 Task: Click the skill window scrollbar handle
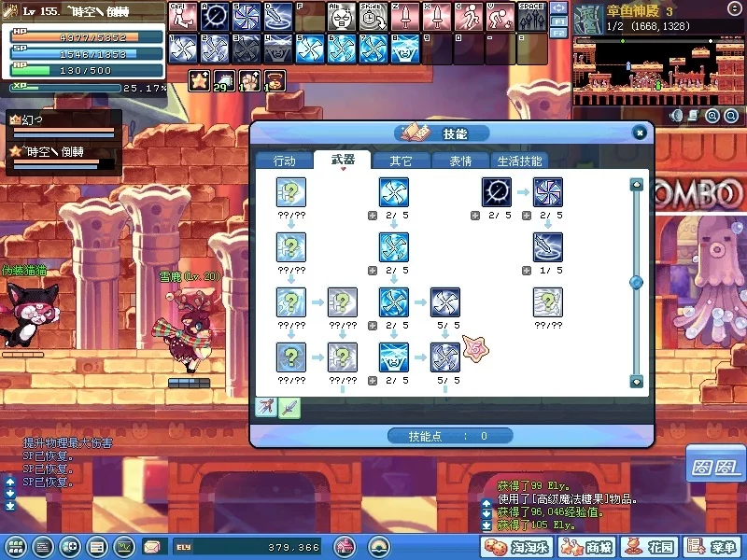coord(636,283)
